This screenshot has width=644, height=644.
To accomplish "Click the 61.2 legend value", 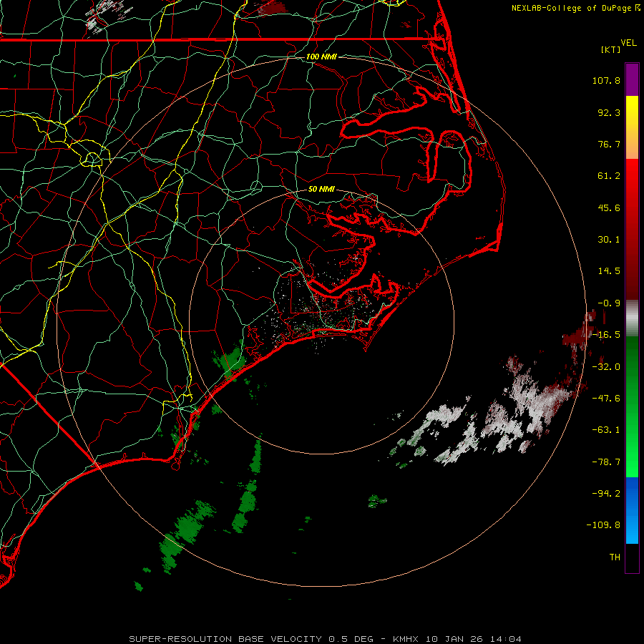I will tap(609, 176).
